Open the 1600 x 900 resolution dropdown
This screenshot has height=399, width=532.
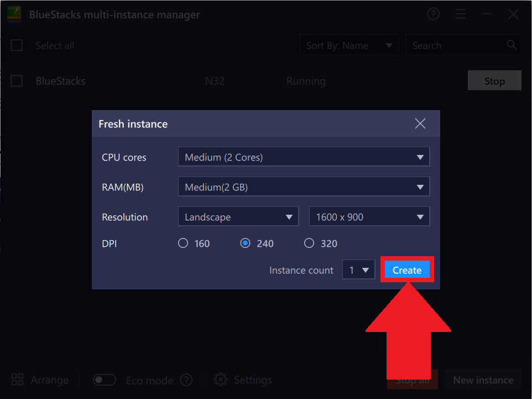(369, 216)
